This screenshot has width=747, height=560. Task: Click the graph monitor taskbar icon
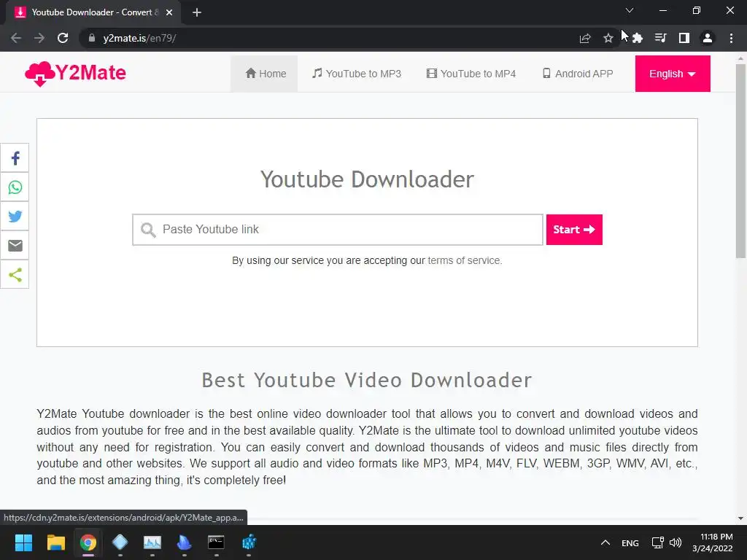pos(152,542)
